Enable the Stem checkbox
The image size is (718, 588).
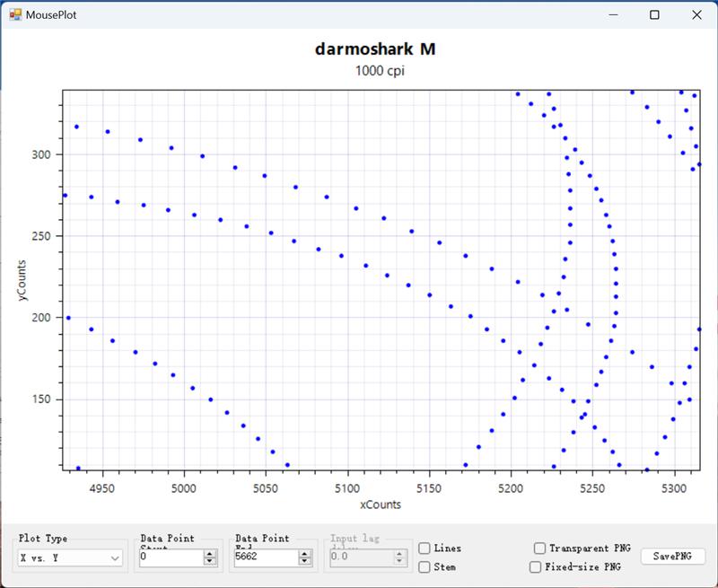(425, 567)
